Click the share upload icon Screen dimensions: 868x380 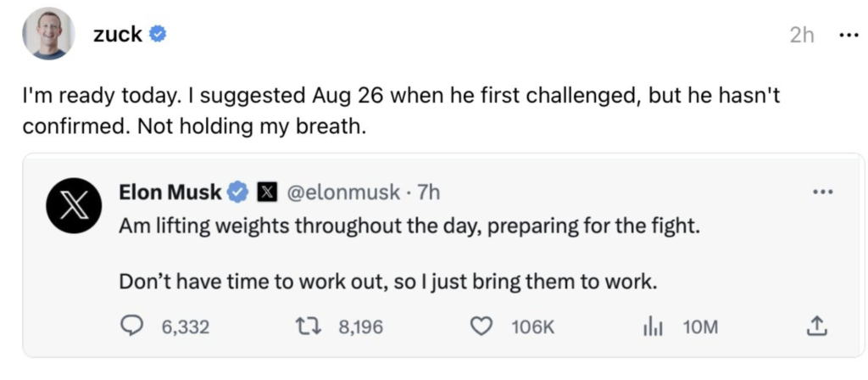click(x=816, y=327)
